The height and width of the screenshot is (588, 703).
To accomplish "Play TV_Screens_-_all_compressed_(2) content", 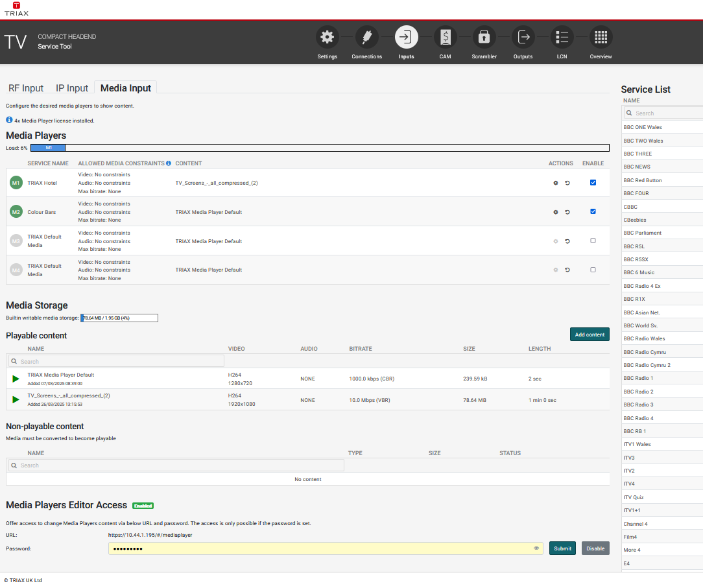I will 16,399.
